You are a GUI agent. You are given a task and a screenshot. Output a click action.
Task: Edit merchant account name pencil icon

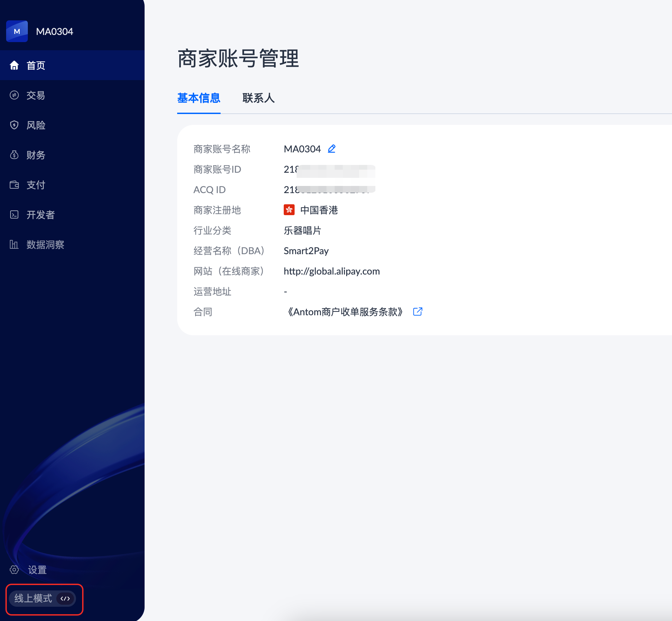[x=332, y=149]
